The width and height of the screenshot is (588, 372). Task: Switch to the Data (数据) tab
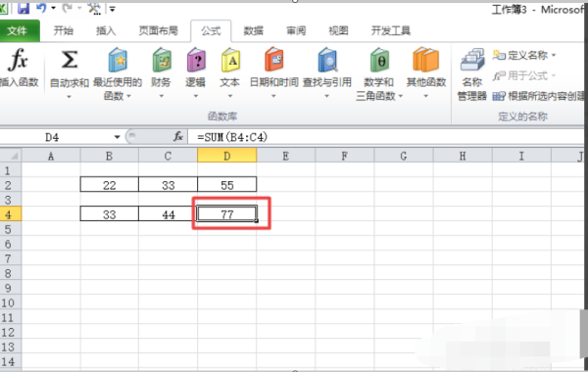pos(254,30)
